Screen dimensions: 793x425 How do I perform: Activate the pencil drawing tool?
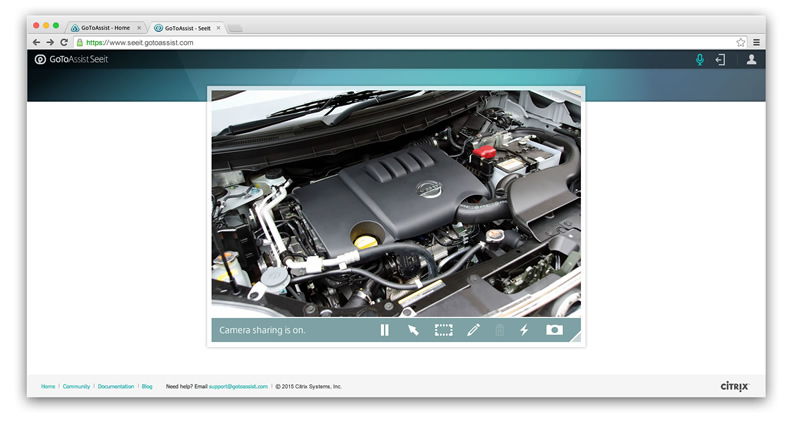pos(473,330)
